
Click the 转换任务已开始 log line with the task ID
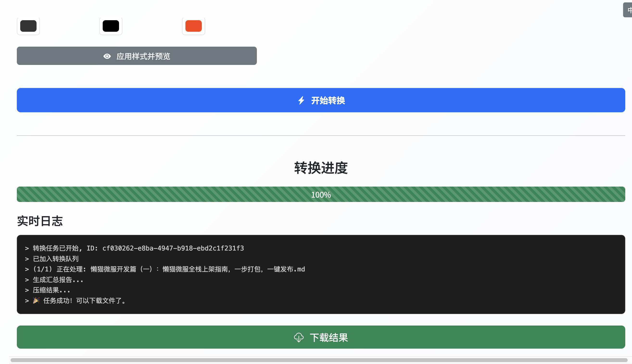(x=134, y=248)
